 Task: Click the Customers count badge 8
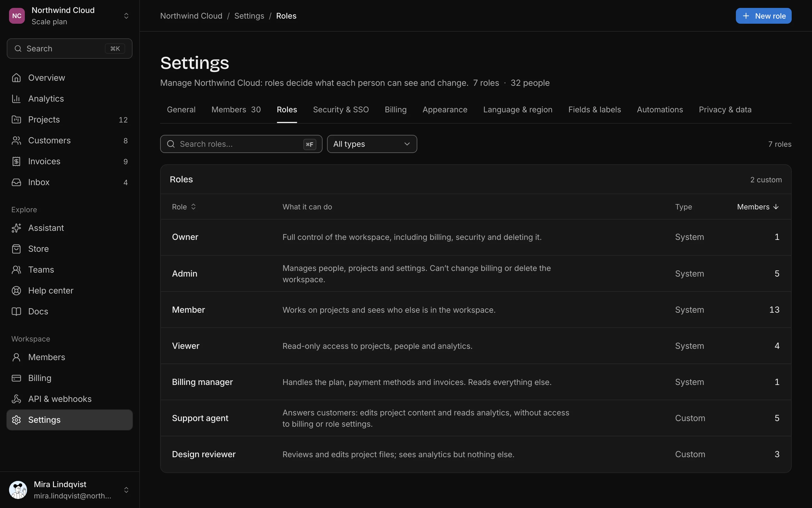click(125, 141)
